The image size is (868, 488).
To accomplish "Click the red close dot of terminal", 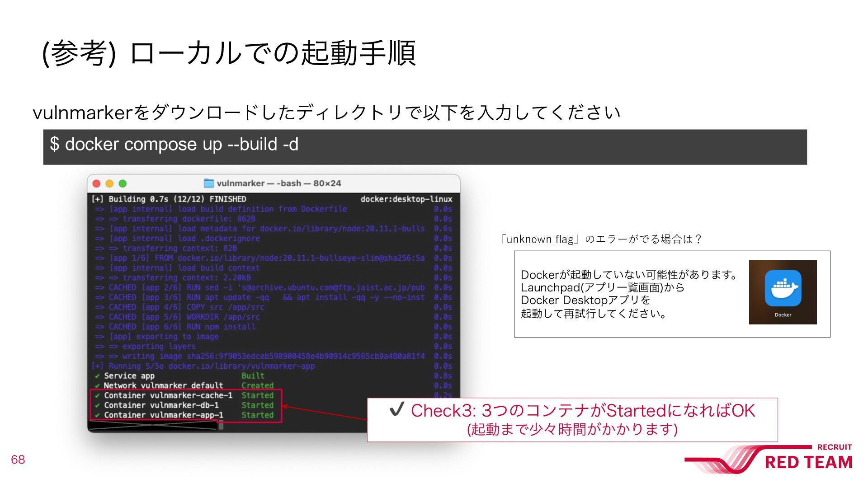I will click(96, 183).
